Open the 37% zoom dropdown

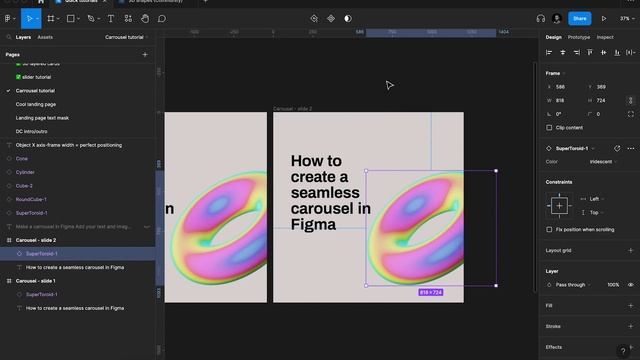pos(627,18)
